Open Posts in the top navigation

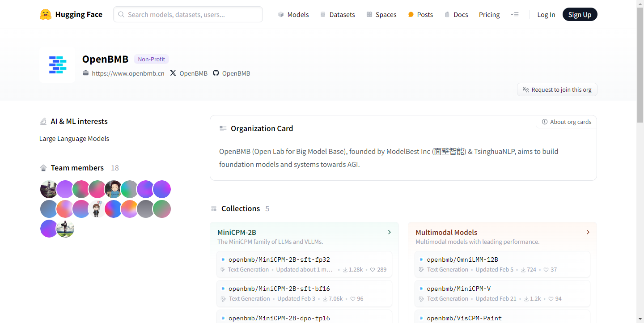click(420, 14)
